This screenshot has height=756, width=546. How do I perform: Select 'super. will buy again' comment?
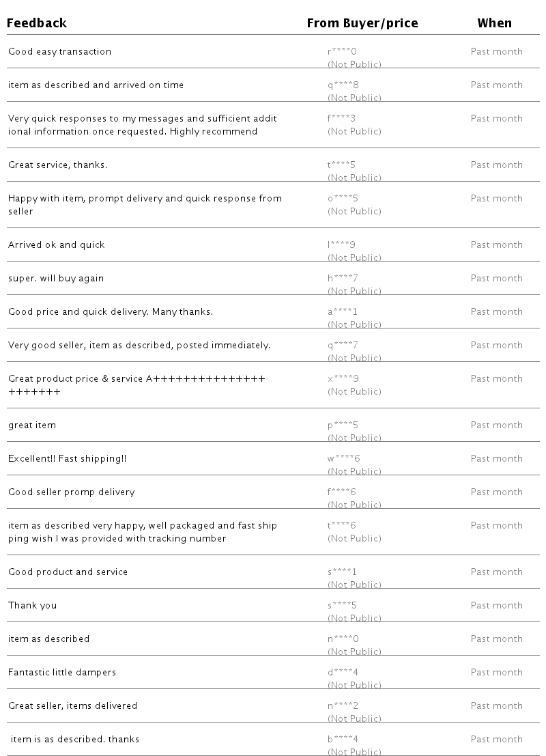(x=56, y=279)
